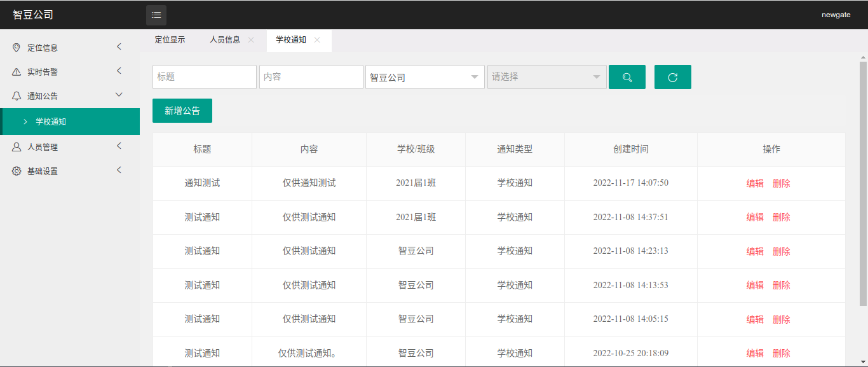The width and height of the screenshot is (868, 367).
Task: Click the 定位信息 location pin icon
Action: (17, 48)
